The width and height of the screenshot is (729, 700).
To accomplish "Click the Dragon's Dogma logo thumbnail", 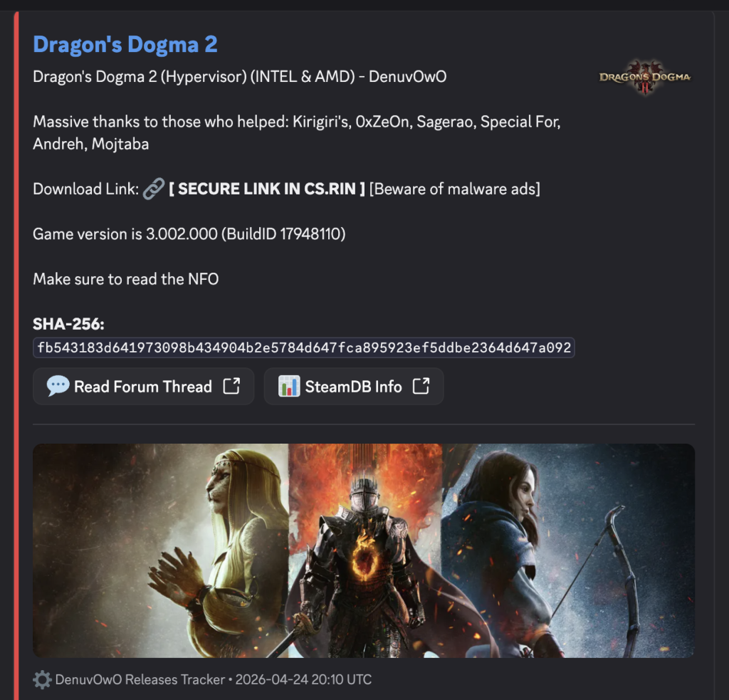I will [645, 77].
